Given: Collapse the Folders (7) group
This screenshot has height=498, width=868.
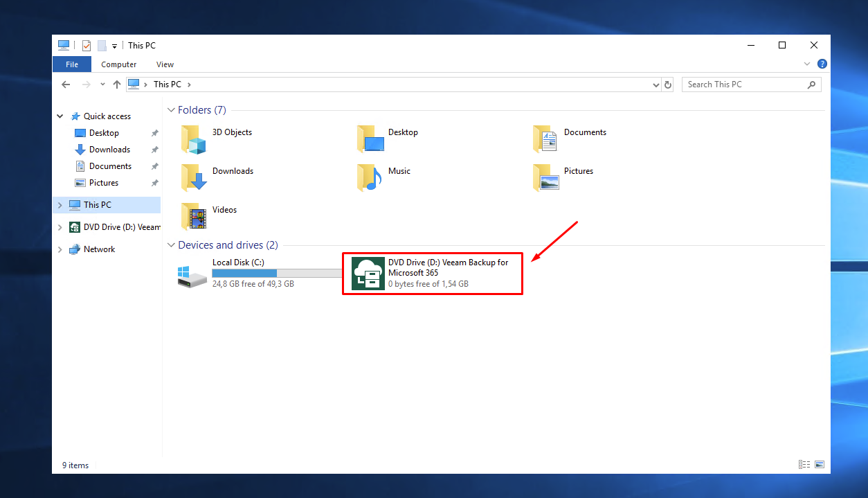Looking at the screenshot, I should pos(171,110).
